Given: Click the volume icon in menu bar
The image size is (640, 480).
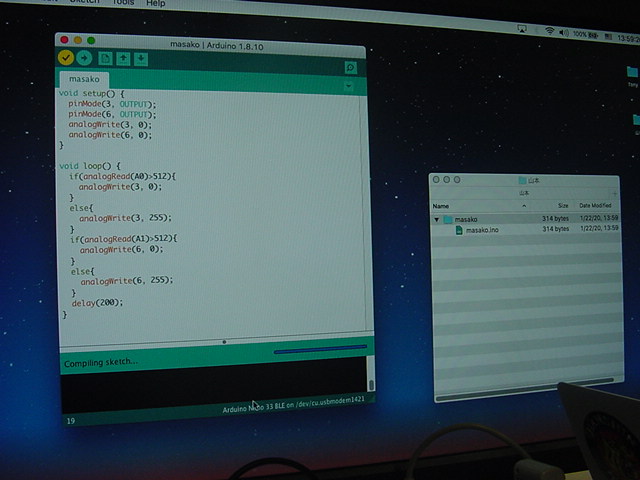Looking at the screenshot, I should coord(564,32).
